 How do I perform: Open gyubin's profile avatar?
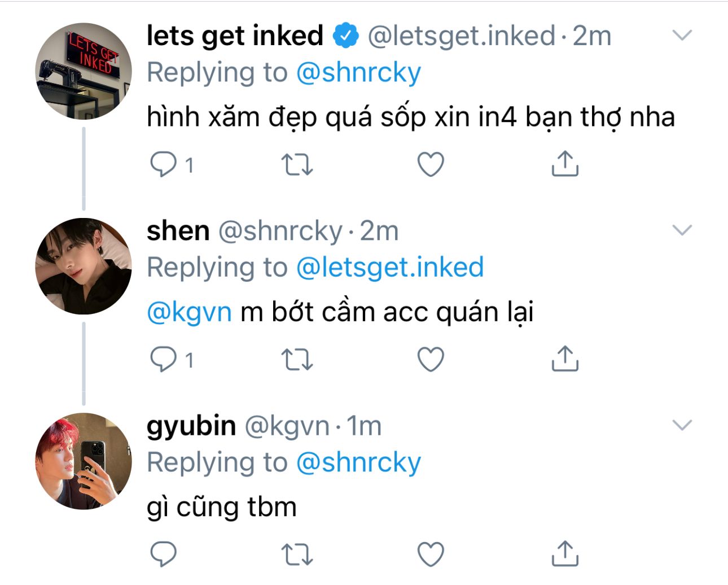tap(84, 461)
